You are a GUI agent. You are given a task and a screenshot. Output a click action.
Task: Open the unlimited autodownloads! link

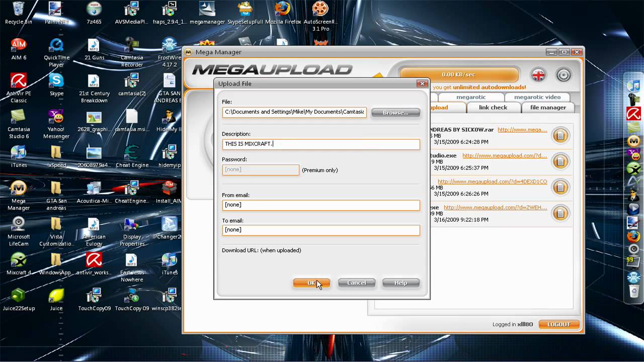click(x=489, y=87)
